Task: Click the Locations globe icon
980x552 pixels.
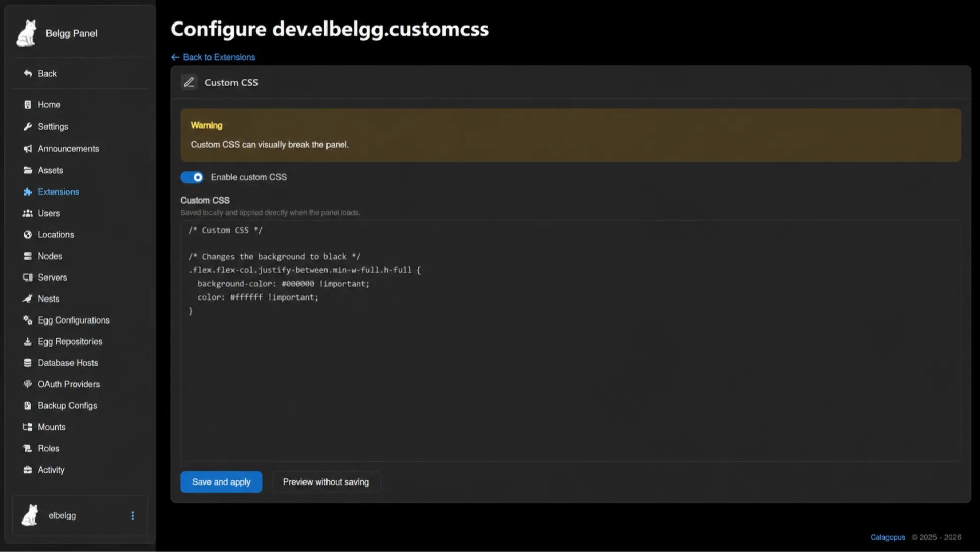Action: tap(28, 235)
